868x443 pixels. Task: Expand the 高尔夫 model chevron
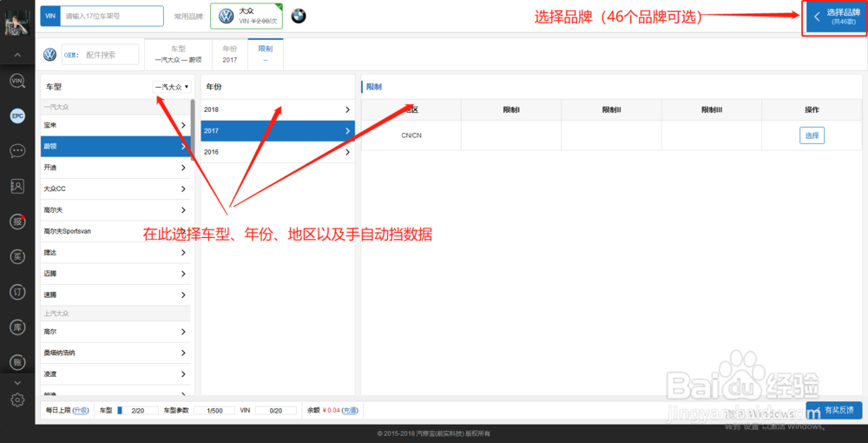point(183,210)
